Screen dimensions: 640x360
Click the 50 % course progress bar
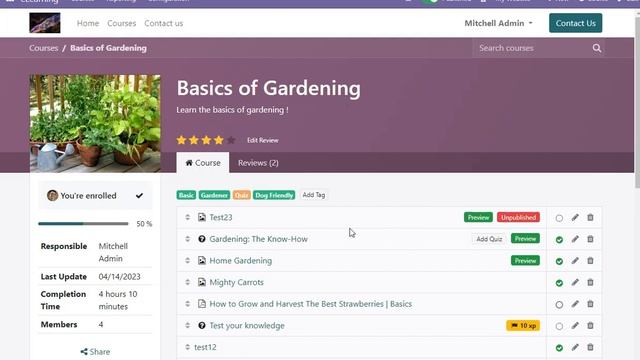(83, 224)
